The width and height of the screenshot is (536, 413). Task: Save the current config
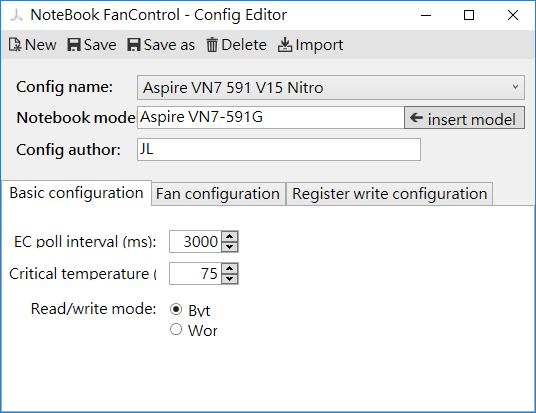point(92,45)
